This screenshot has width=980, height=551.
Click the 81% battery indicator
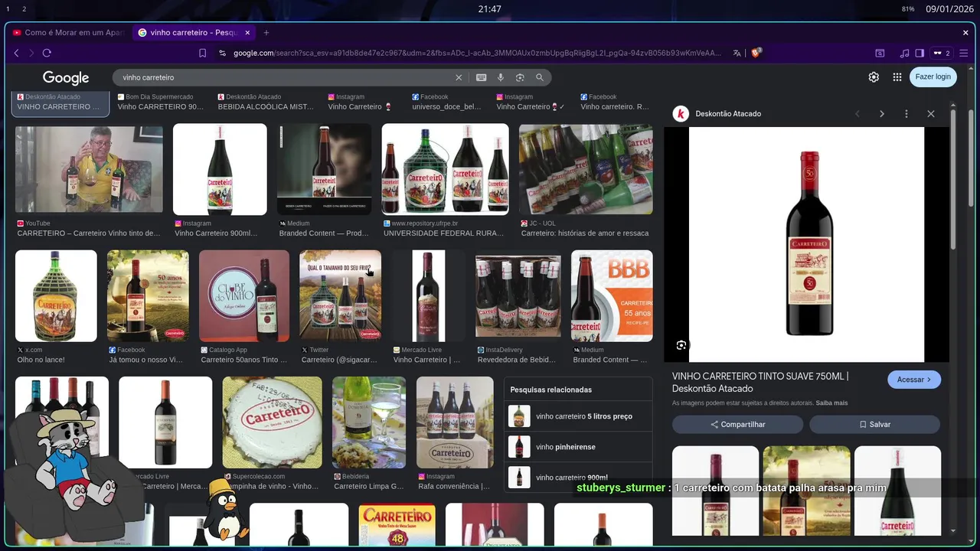[x=908, y=9]
